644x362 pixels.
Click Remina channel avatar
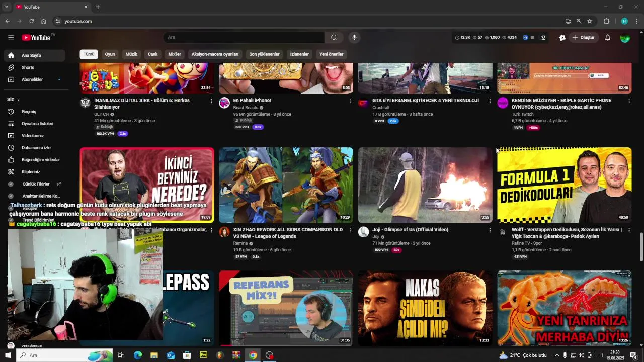click(x=224, y=232)
